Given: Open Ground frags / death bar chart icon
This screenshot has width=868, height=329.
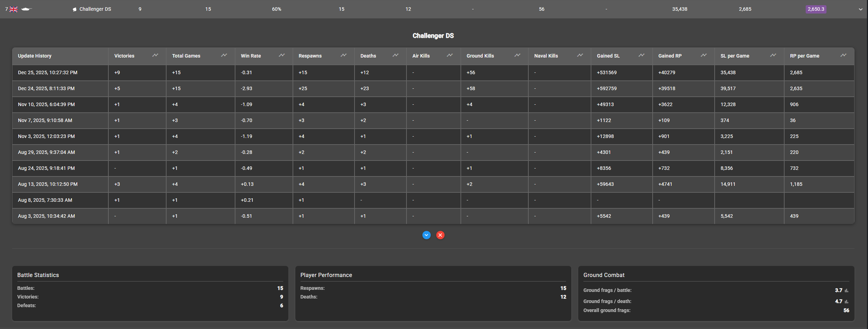Looking at the screenshot, I should (x=847, y=302).
